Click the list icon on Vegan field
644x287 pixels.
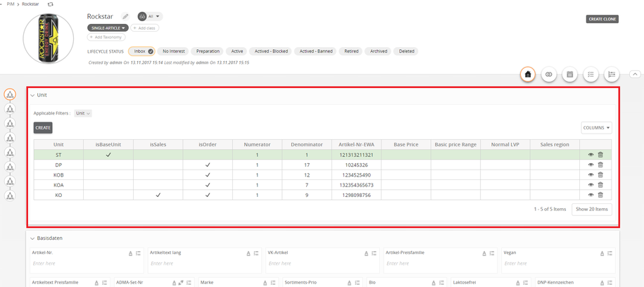pos(610,253)
